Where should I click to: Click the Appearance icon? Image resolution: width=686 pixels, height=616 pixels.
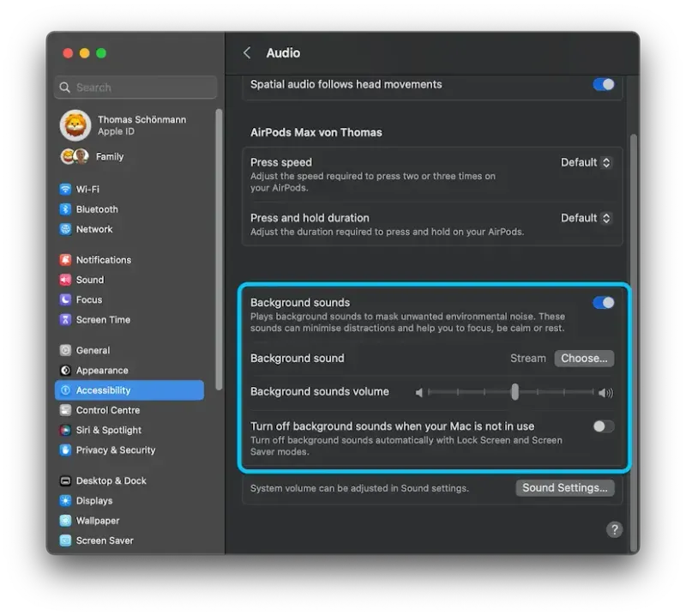point(65,371)
